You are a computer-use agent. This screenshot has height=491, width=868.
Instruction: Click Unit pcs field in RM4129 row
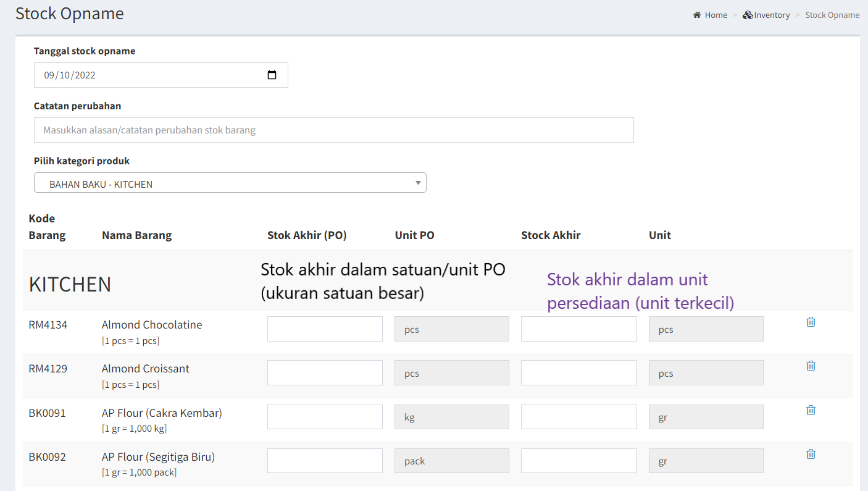point(706,373)
